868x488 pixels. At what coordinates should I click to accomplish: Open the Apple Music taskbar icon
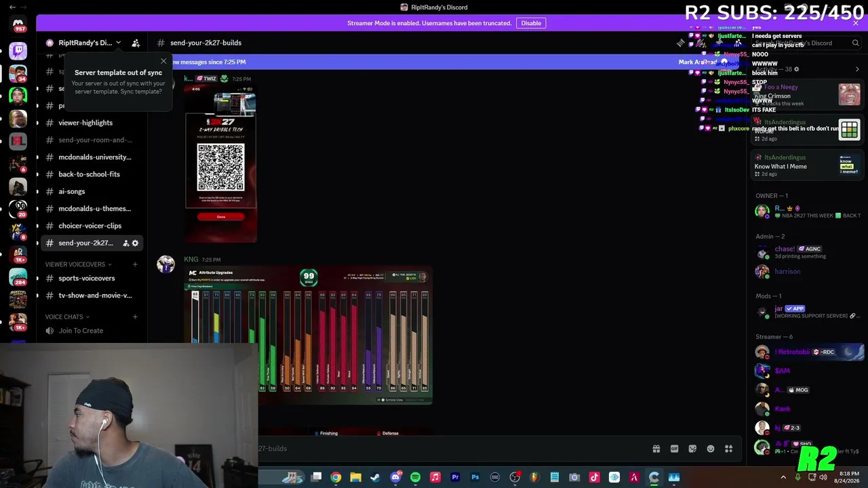pyautogui.click(x=435, y=477)
